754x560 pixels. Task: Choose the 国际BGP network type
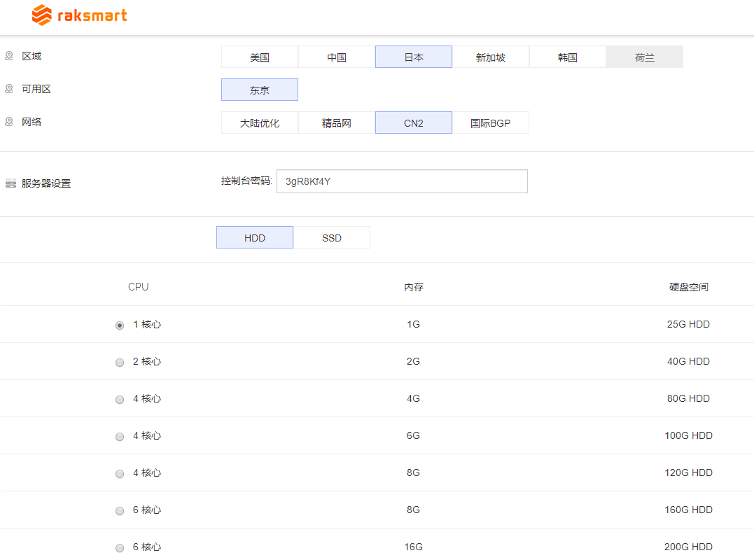click(x=491, y=123)
